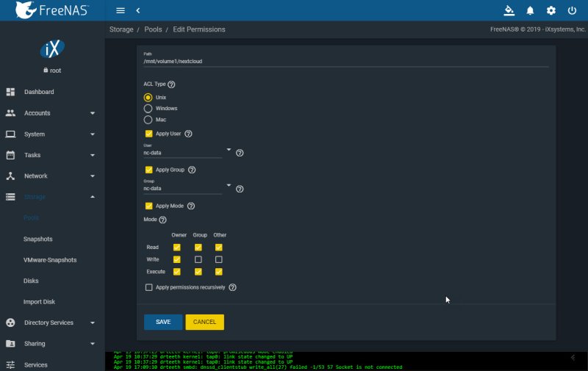Image resolution: width=588 pixels, height=371 pixels.
Task: Save the permission changes
Action: tap(163, 322)
